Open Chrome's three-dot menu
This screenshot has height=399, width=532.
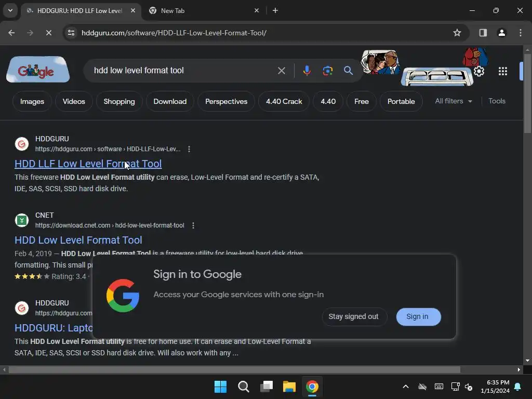point(521,33)
